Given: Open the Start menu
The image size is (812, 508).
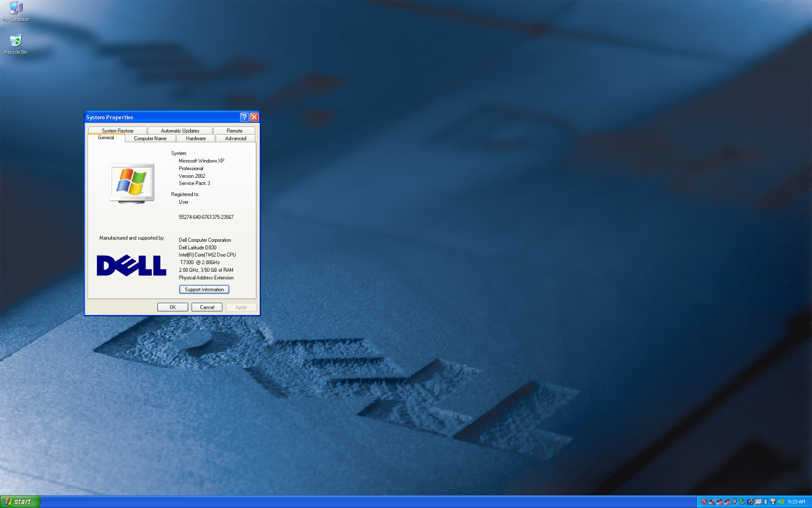Looking at the screenshot, I should [x=20, y=502].
